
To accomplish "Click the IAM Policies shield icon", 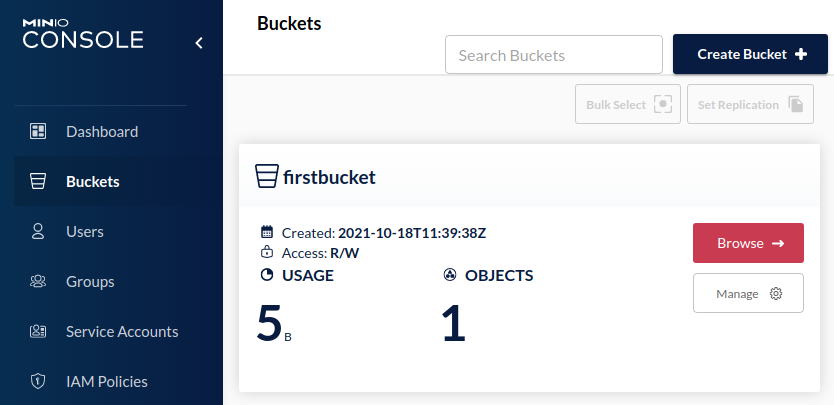I will [38, 381].
